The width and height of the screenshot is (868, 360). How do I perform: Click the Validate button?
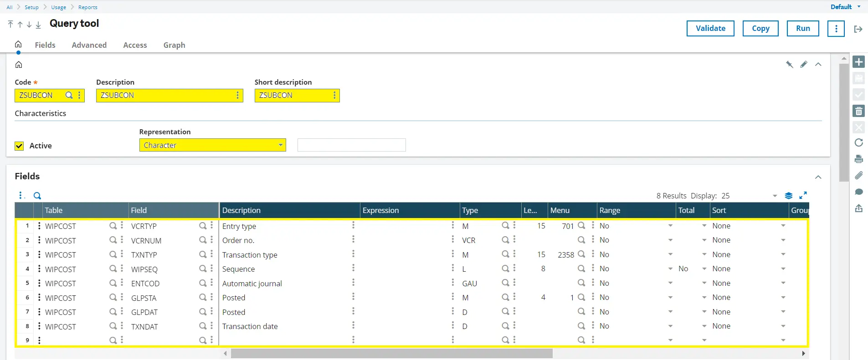[x=710, y=28]
